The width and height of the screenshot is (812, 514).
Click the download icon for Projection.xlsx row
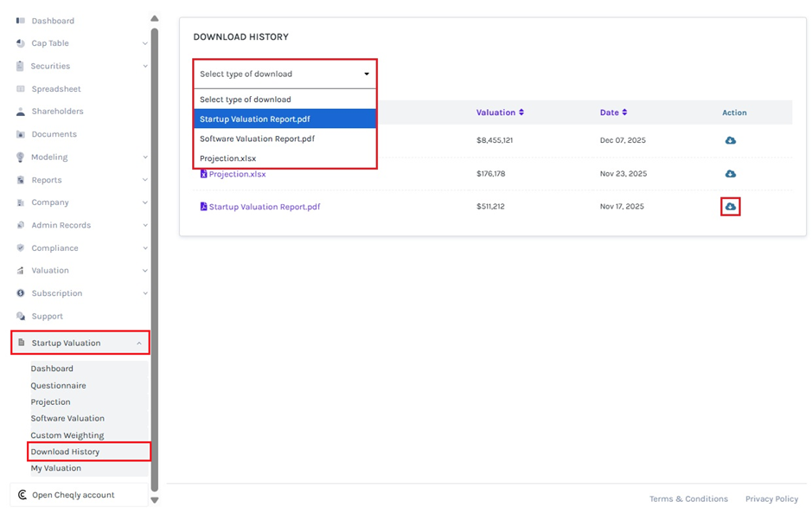pos(730,174)
